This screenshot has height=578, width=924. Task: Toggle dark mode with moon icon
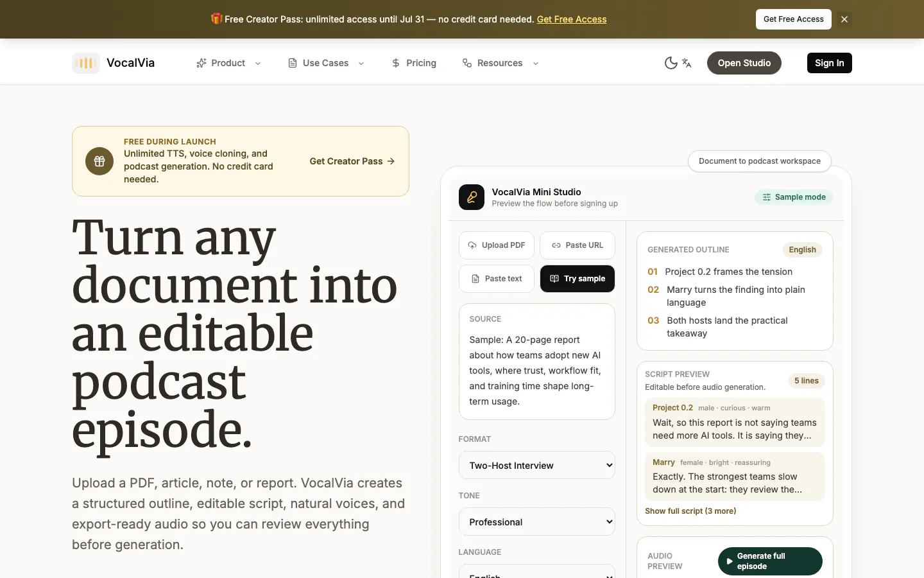click(671, 63)
